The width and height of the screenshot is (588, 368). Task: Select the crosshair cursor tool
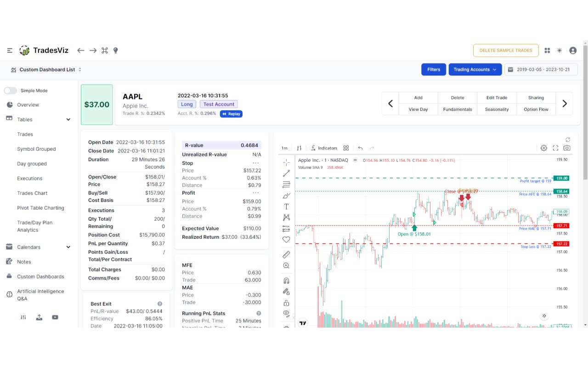(286, 162)
